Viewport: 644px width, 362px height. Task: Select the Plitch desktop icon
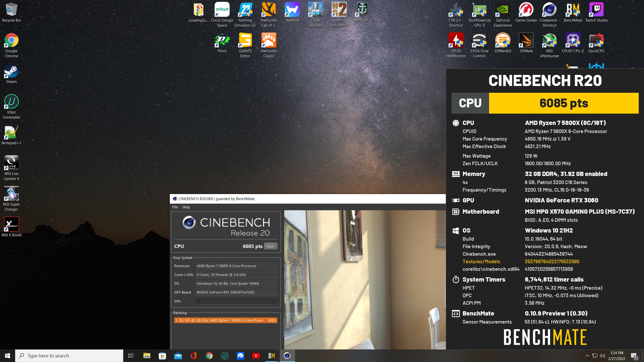[x=222, y=43]
